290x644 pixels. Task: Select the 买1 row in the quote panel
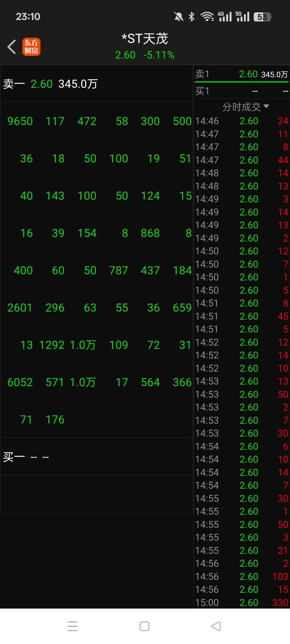pyautogui.click(x=242, y=91)
